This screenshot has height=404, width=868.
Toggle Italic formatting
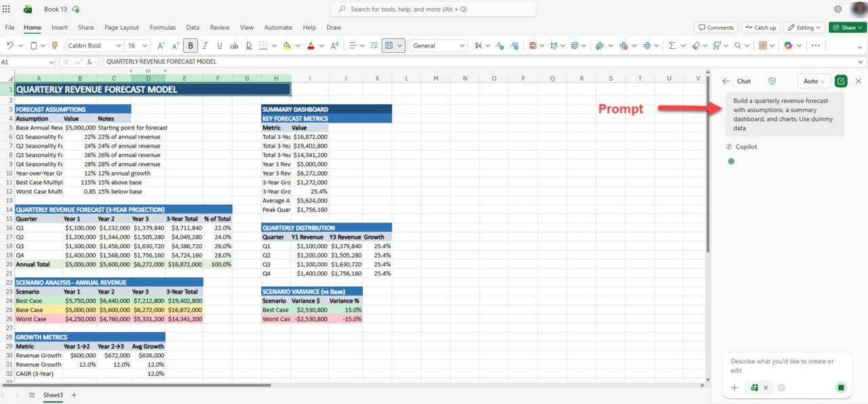[x=205, y=45]
